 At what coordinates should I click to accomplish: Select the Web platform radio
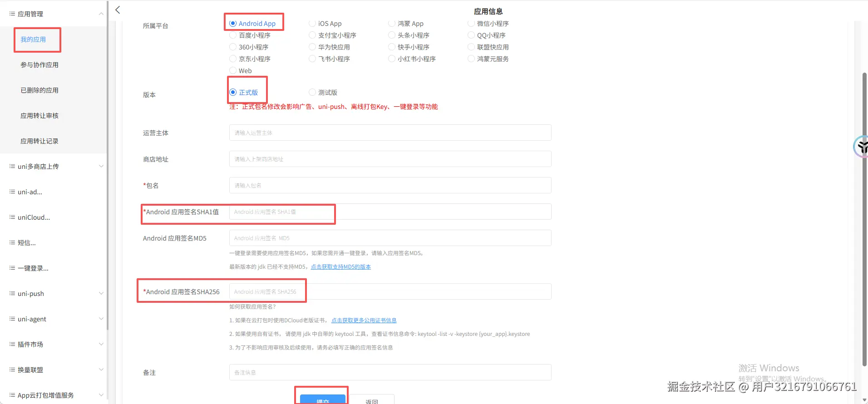point(233,71)
